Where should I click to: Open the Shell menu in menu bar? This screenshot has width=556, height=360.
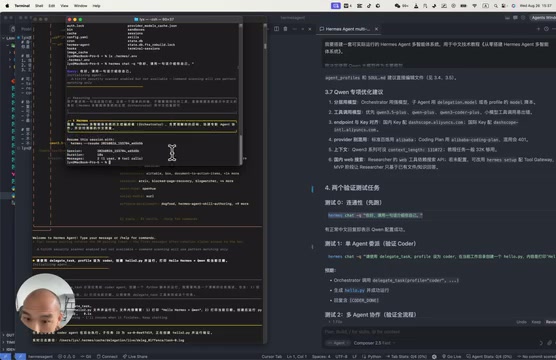39,6
